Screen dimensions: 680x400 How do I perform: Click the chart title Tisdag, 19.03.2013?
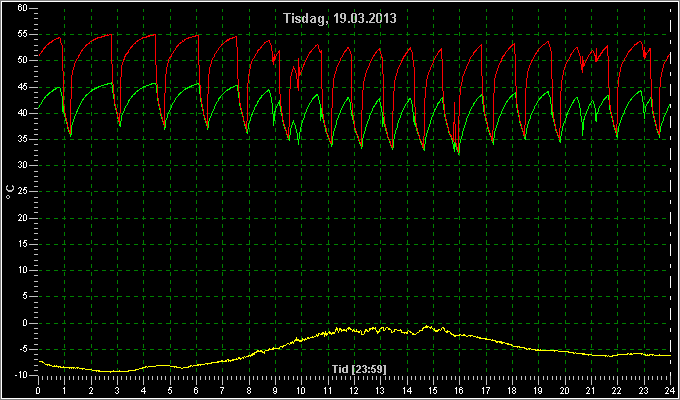point(340,18)
